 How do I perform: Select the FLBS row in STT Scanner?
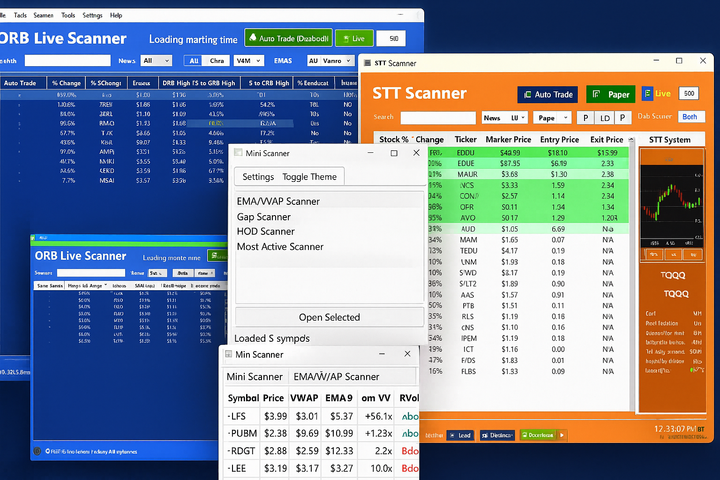point(528,371)
